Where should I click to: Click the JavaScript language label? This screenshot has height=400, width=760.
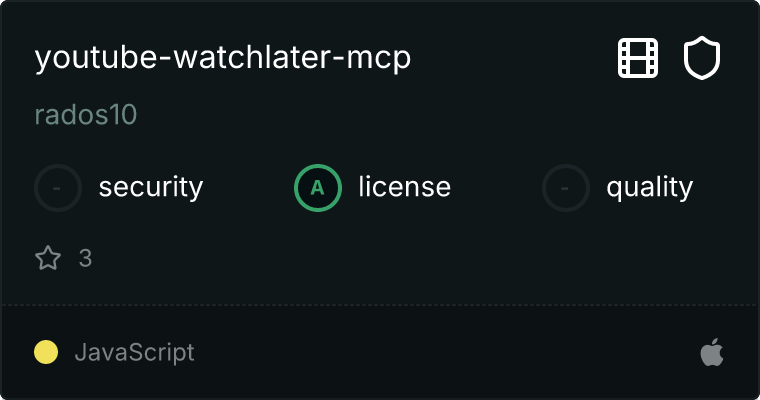(135, 352)
